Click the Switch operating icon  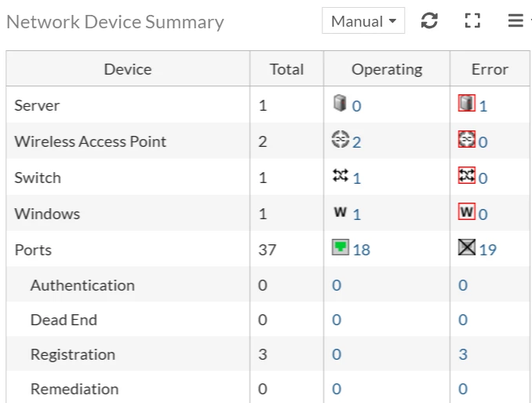341,175
